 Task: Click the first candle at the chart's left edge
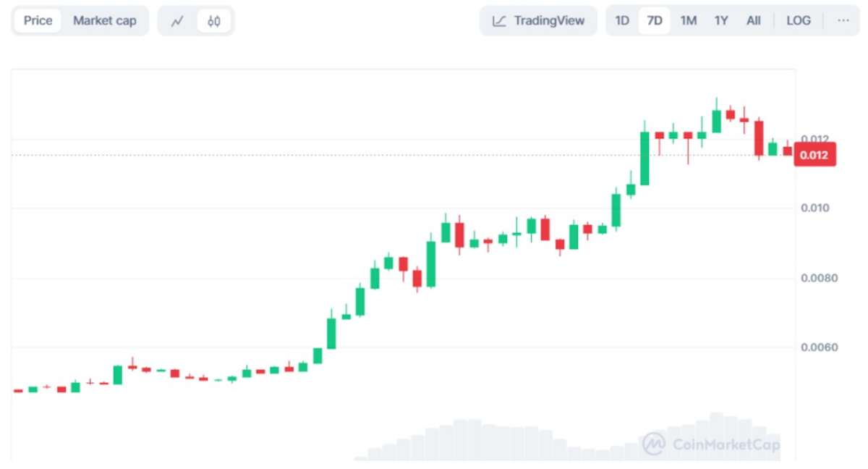coord(18,391)
